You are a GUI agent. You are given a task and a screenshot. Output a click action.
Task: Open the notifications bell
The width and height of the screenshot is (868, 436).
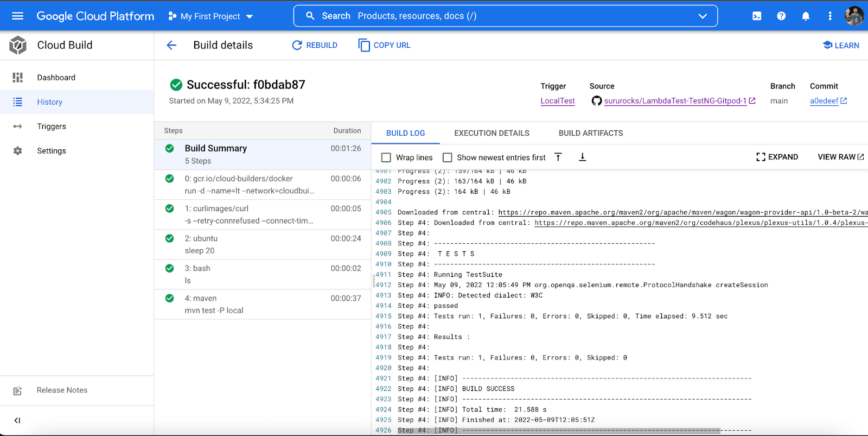[806, 16]
